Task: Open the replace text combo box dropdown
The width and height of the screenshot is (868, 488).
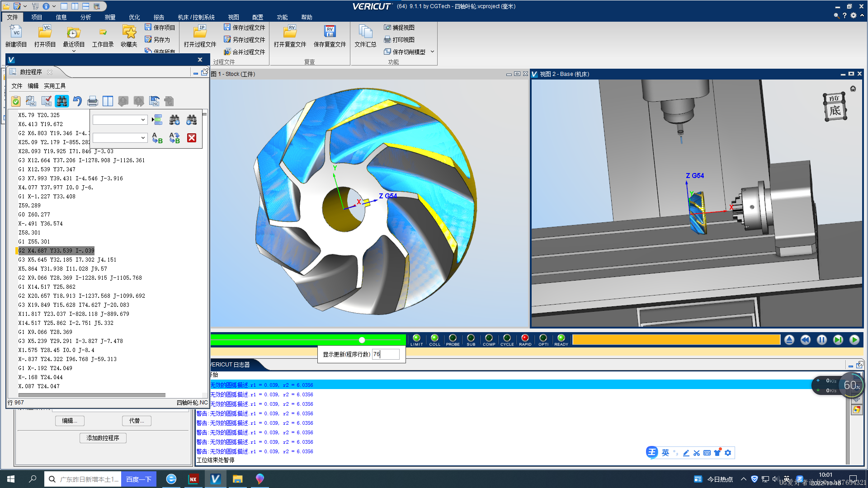Action: click(x=143, y=138)
